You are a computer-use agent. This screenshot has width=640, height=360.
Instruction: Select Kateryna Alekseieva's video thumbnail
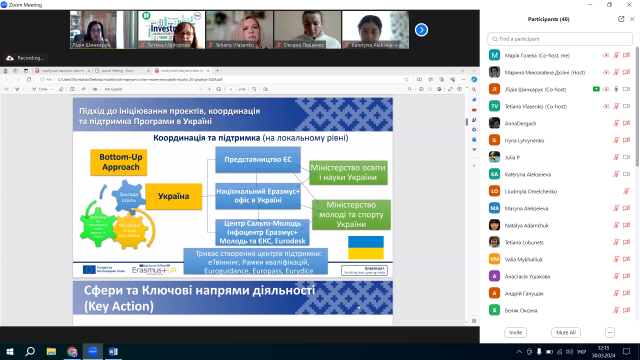[375, 30]
